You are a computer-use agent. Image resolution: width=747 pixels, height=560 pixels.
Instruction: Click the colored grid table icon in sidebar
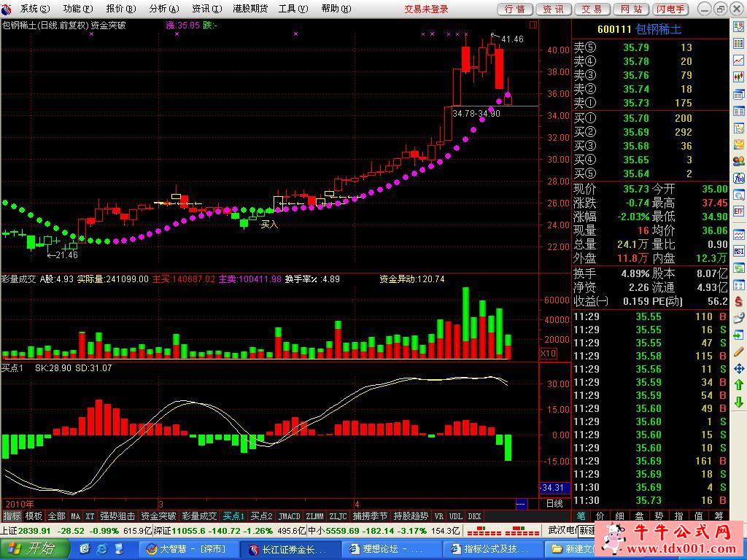738,43
